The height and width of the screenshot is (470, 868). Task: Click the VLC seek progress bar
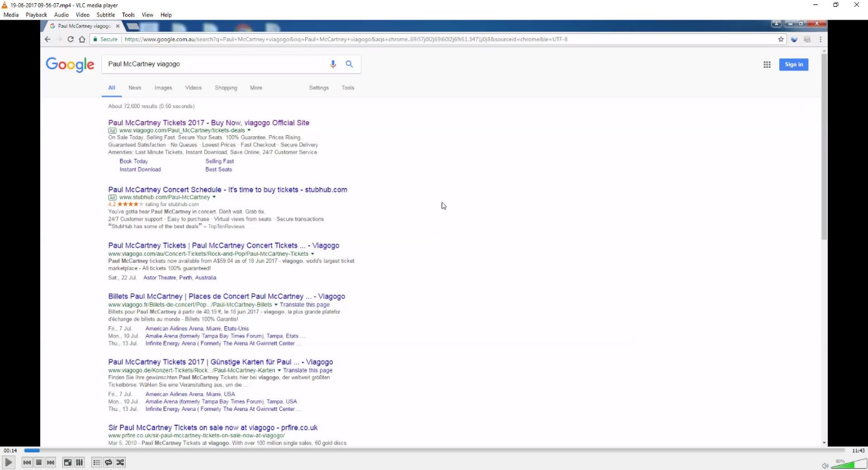434,451
